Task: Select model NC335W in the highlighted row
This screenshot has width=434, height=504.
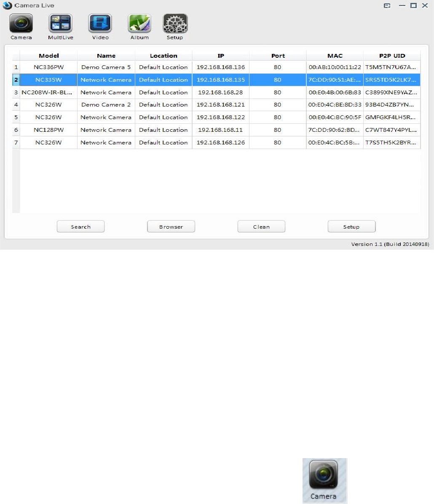Action: [x=48, y=80]
